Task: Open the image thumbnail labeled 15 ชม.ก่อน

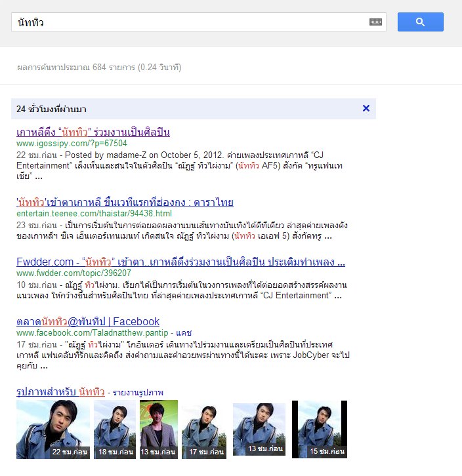Action: 320,429
